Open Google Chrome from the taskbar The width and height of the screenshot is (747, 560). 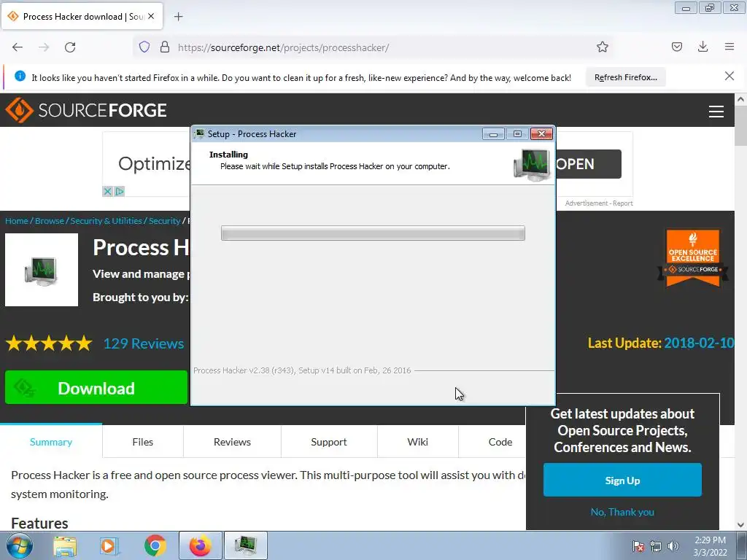[155, 545]
